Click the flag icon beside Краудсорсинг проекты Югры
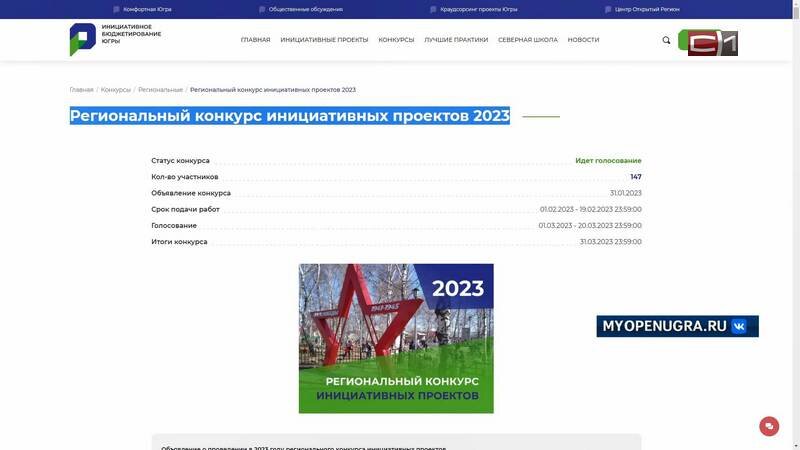800x450 pixels. click(x=433, y=9)
